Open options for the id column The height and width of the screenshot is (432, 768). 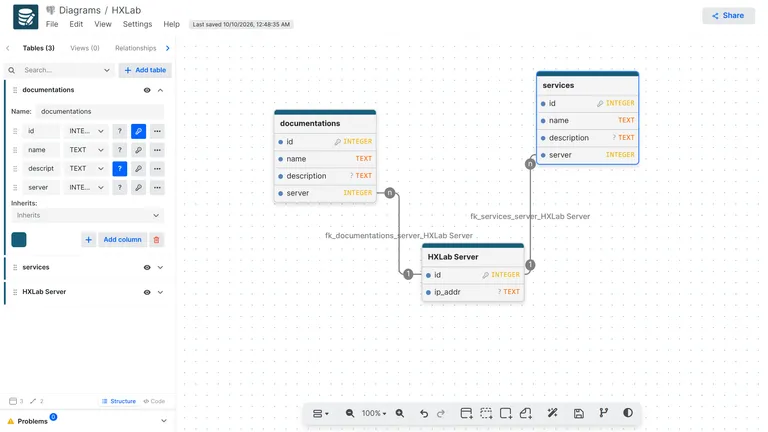(157, 131)
